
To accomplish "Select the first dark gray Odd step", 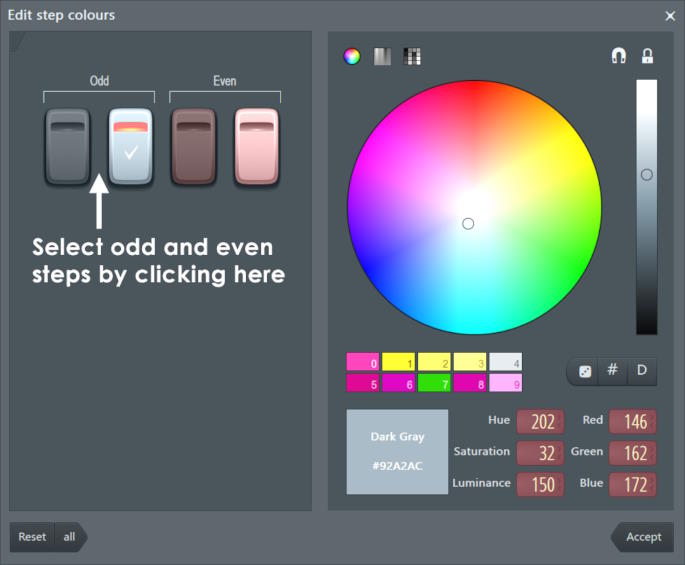I will 67,147.
